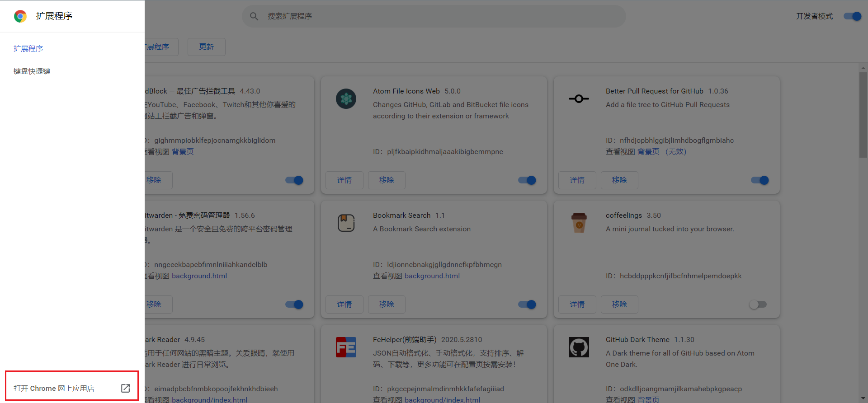Screen dimensions: 868x403
Task: Click 'A mini journal tucked into your browser.'
Action: click(x=670, y=229)
